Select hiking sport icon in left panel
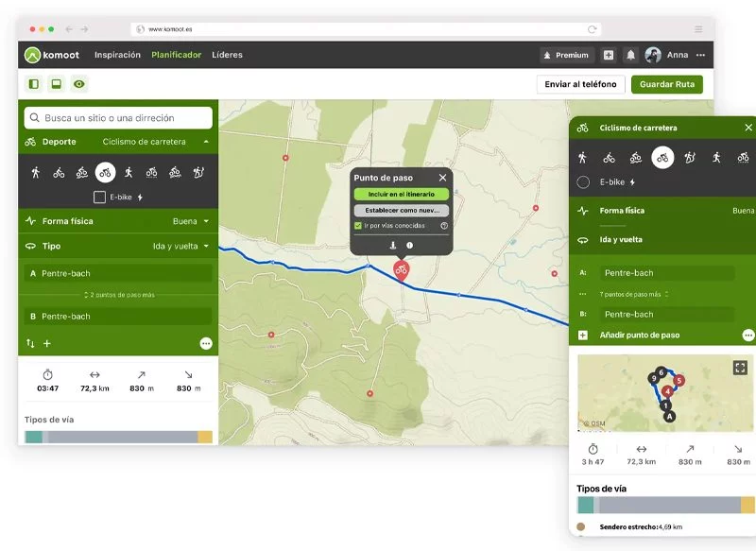756x551 pixels. point(35,172)
